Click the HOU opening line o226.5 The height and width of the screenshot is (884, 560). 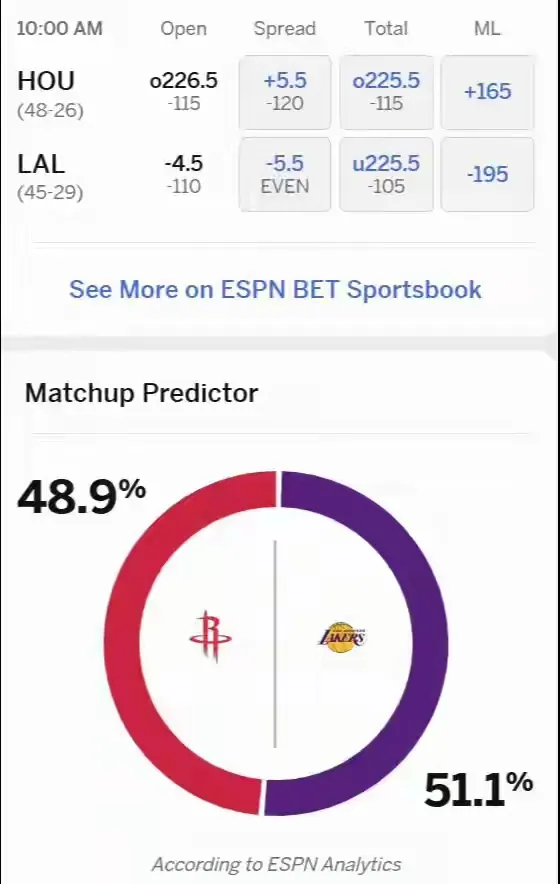(x=184, y=81)
